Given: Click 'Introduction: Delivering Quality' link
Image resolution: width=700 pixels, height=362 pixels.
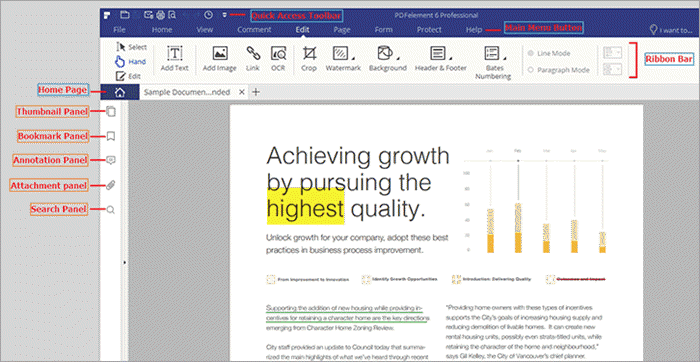Looking at the screenshot, I should click(496, 279).
